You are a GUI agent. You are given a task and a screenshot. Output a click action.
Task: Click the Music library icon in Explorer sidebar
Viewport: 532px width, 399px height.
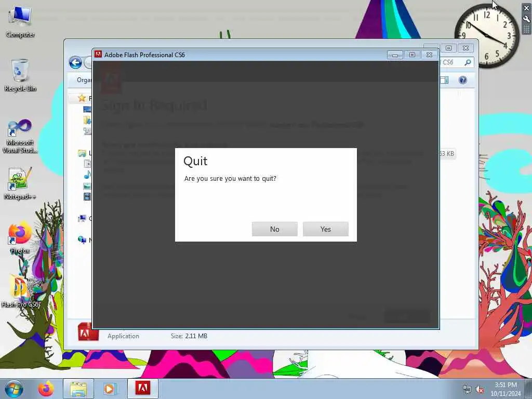[87, 175]
